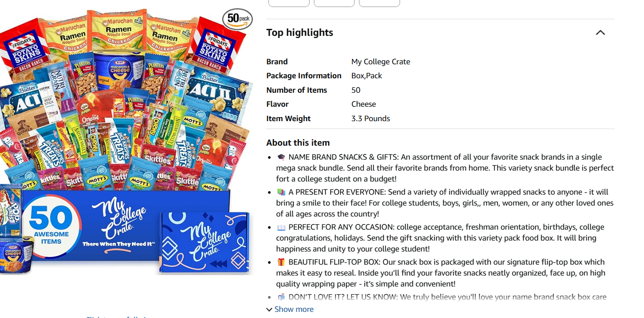This screenshot has width=644, height=318.
Task: Click the open book emoji beside PERFECT FOR ANY OCCASION
Action: 281,227
